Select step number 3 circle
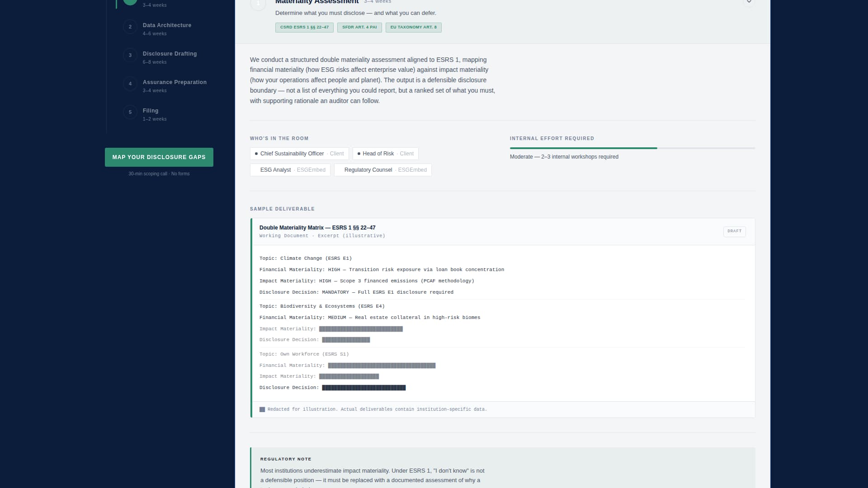Screen dimensions: 868x488 (130, 55)
